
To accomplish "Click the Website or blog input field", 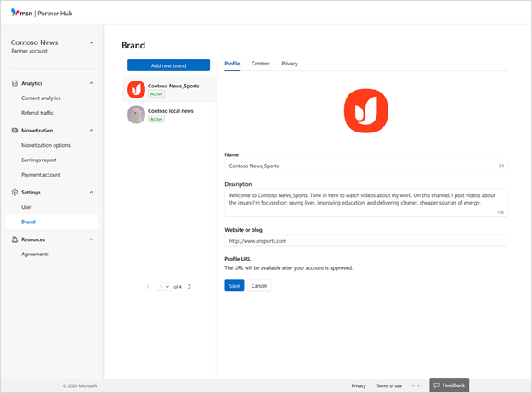I will [x=365, y=240].
